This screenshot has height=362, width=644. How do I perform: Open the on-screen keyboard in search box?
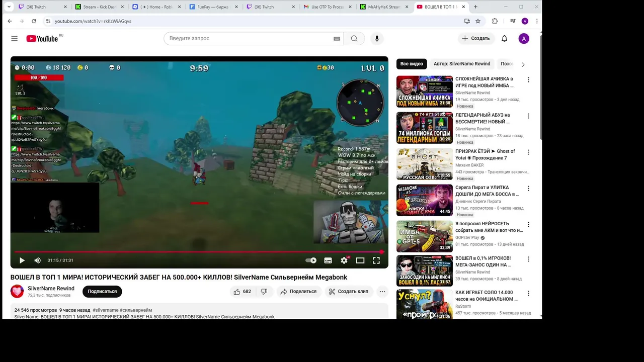[337, 39]
